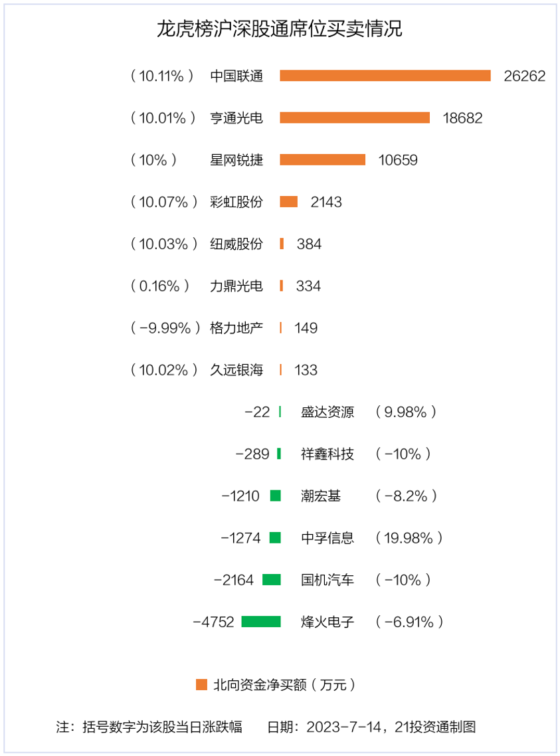The image size is (560, 756).
Task: Click the 潮宏基 green bar
Action: click(x=275, y=496)
